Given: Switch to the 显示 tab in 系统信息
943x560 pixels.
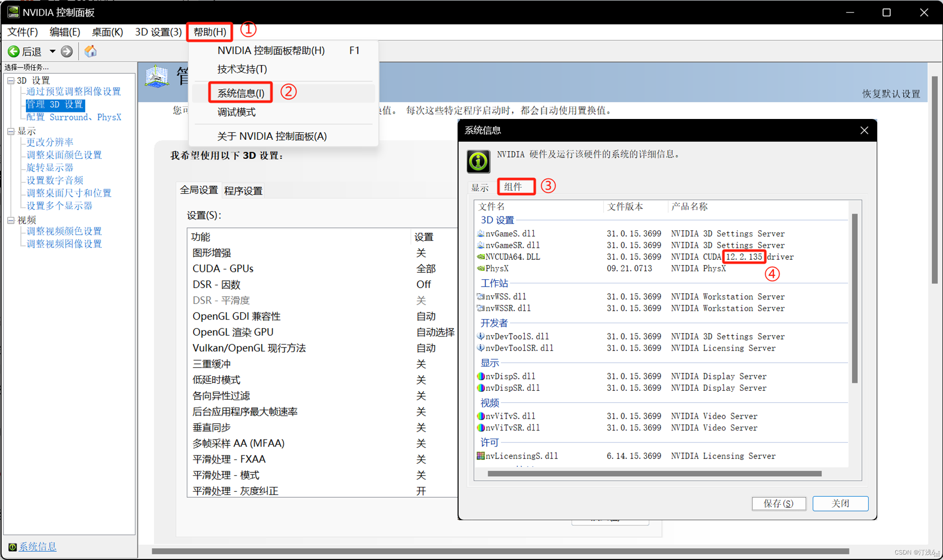Looking at the screenshot, I should point(480,188).
